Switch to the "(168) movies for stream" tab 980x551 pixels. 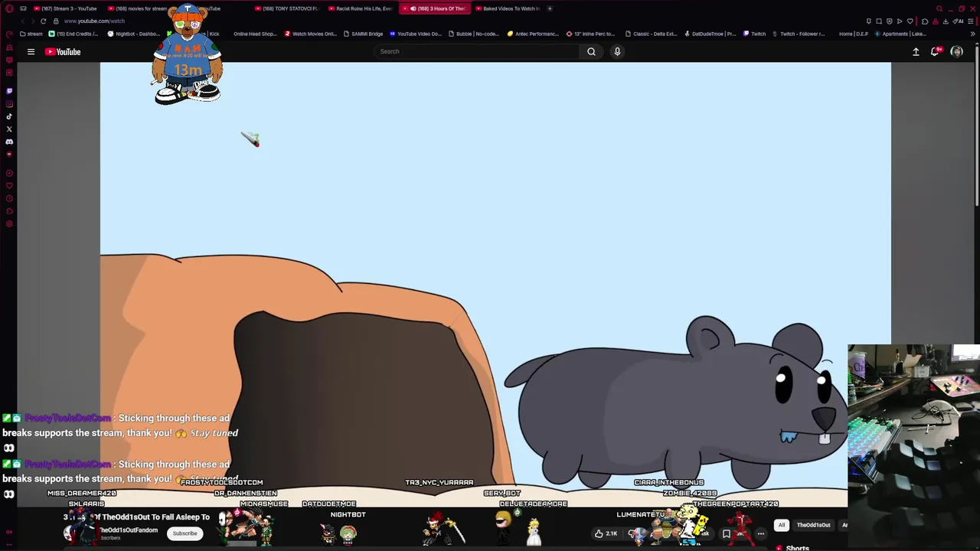tap(140, 8)
